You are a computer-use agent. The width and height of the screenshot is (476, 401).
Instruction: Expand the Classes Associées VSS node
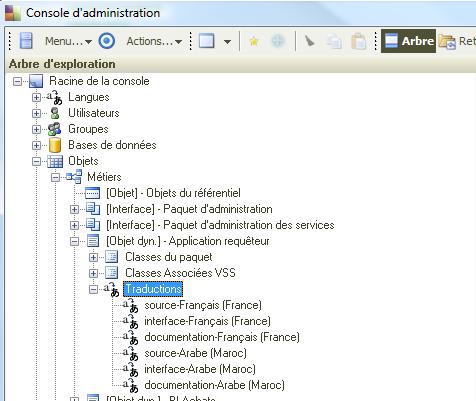[x=93, y=273]
